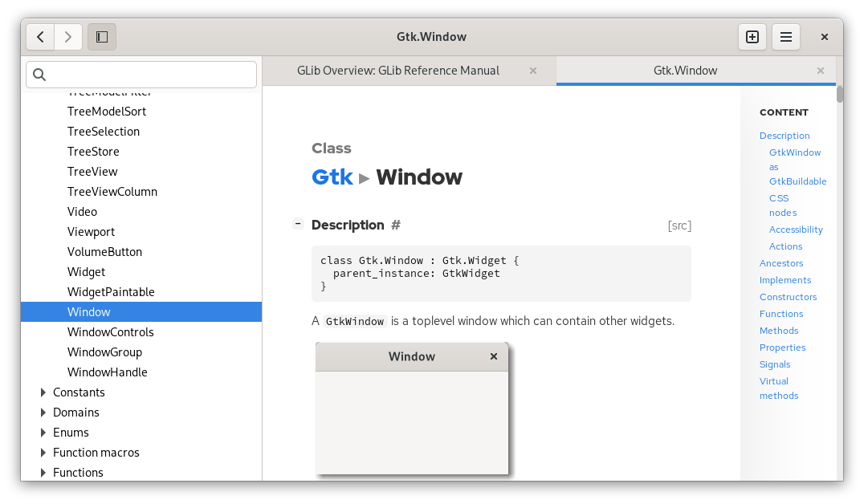Expand the Constants tree node
The image size is (864, 504).
(43, 392)
